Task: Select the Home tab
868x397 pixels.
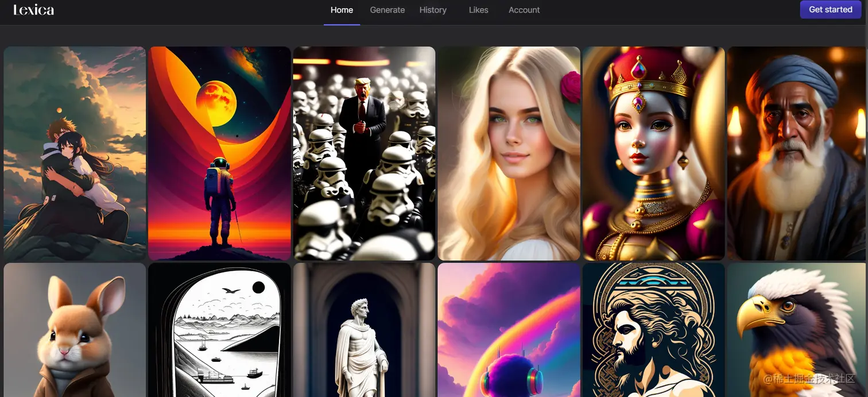Action: [x=342, y=10]
